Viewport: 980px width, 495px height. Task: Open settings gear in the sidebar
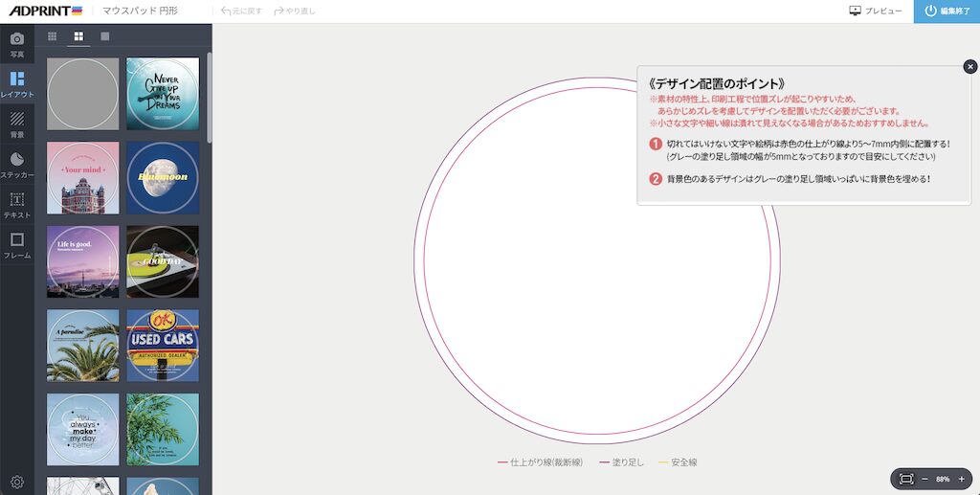[x=17, y=482]
